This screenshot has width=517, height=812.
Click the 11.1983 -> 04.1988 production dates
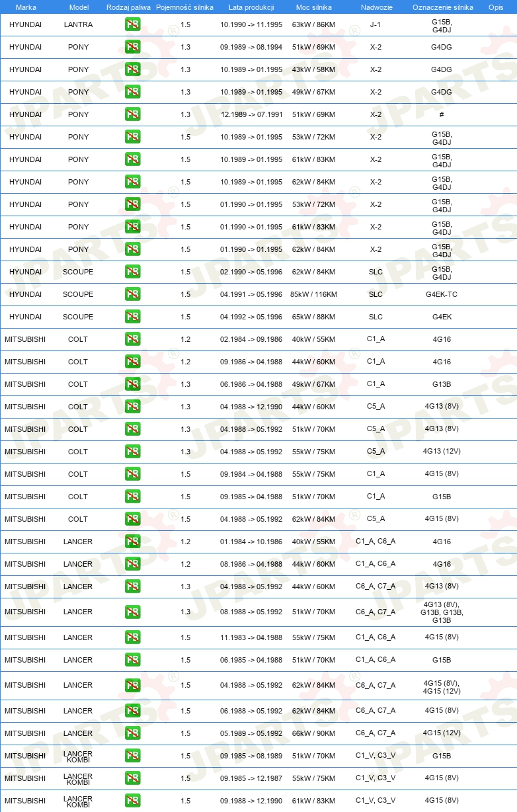tap(251, 638)
